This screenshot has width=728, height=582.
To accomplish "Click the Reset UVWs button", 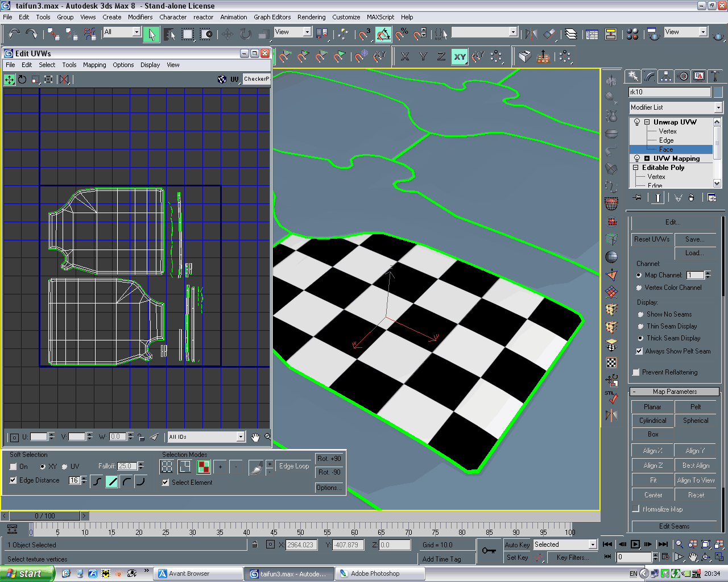I will pyautogui.click(x=652, y=239).
